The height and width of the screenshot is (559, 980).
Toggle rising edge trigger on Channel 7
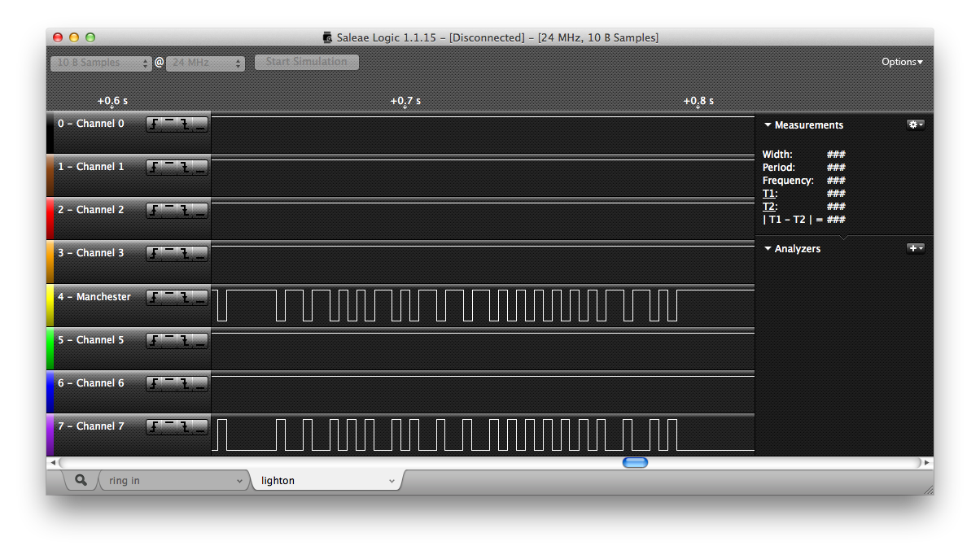tap(154, 426)
